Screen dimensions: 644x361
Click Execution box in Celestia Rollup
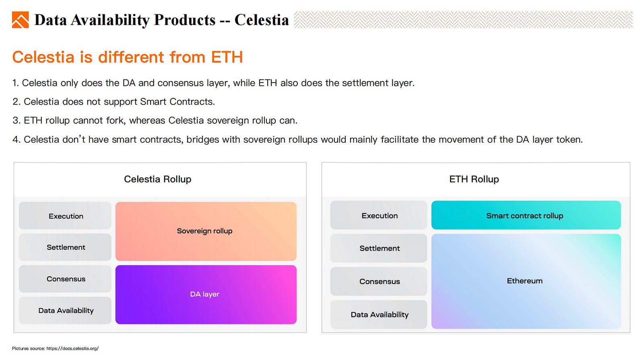pyautogui.click(x=65, y=216)
